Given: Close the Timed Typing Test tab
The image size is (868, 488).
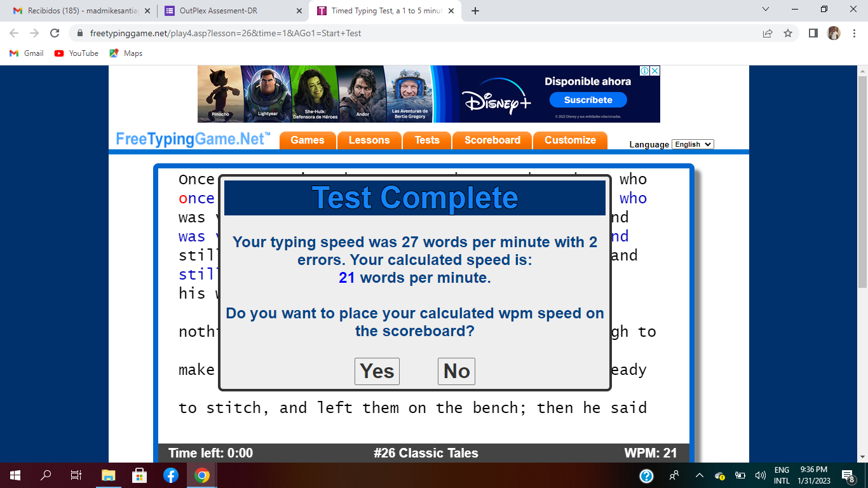Looking at the screenshot, I should [451, 11].
